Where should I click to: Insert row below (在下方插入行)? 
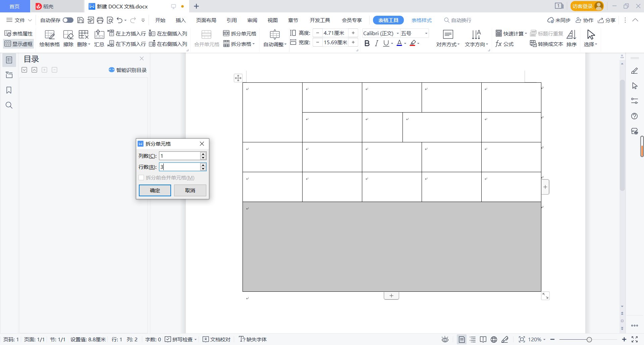point(127,44)
